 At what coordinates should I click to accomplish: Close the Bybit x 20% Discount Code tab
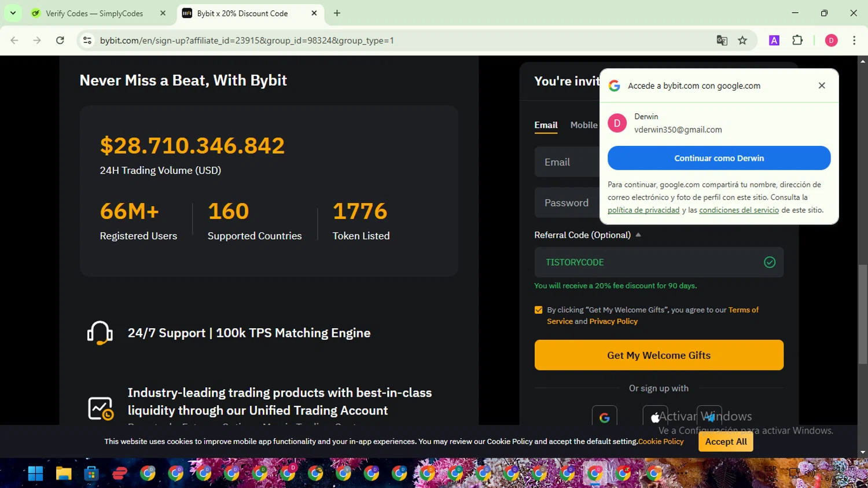pos(314,13)
